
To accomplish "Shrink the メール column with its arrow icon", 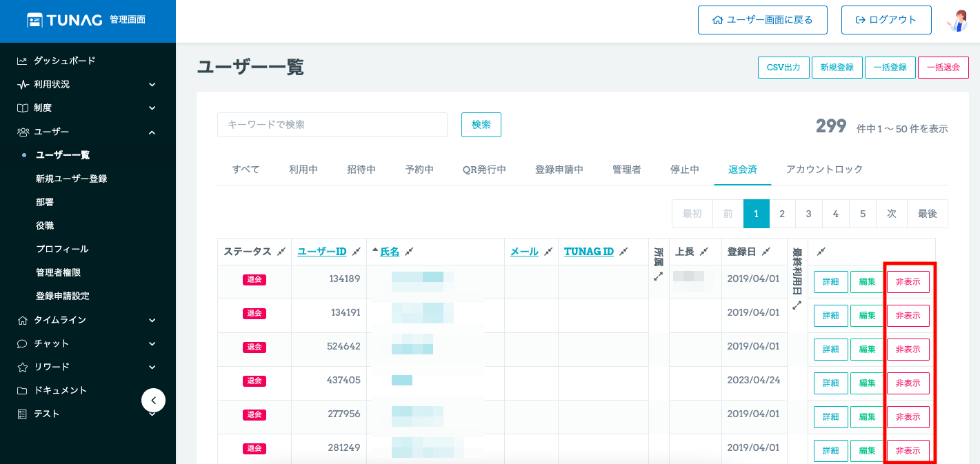I will pos(548,252).
